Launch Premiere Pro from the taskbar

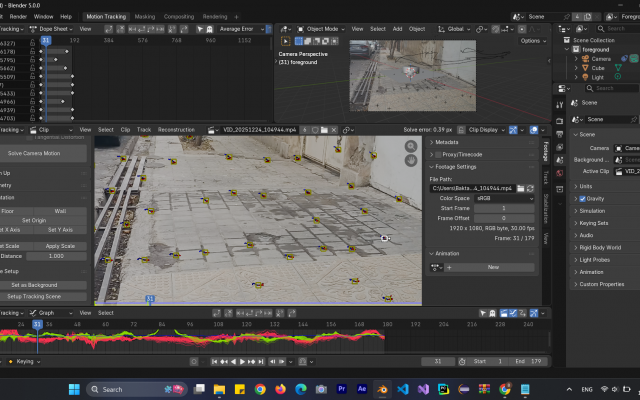click(x=342, y=389)
